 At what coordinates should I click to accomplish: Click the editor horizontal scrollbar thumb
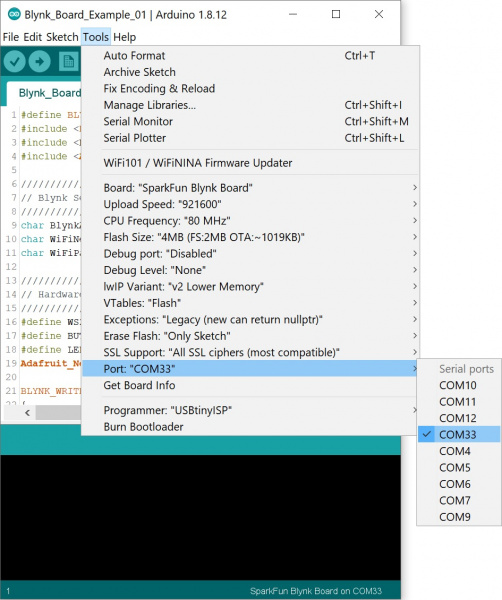point(58,412)
